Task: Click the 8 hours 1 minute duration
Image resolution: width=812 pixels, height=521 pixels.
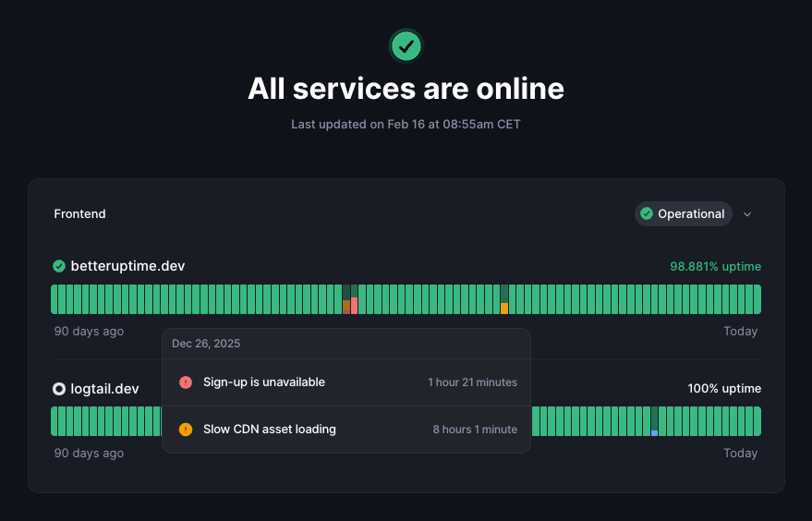Action: 475,430
